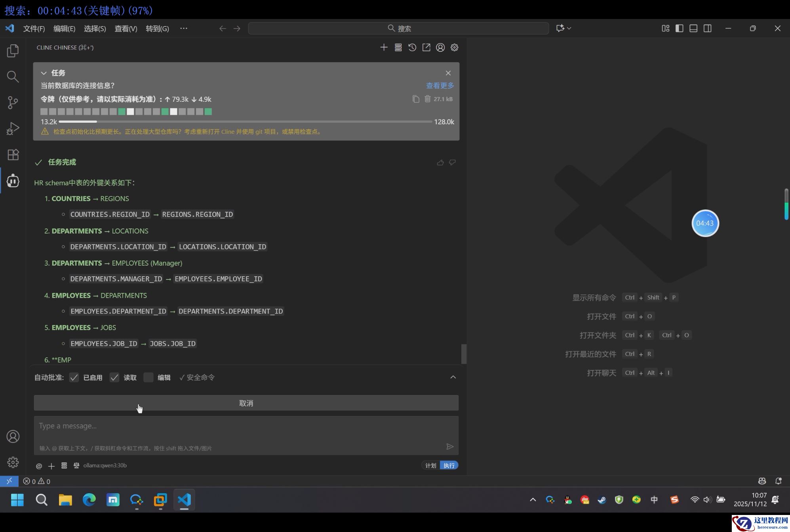Open the Copilot chat dropdown arrow
Viewport: 790px width, 532px height.
pos(569,28)
